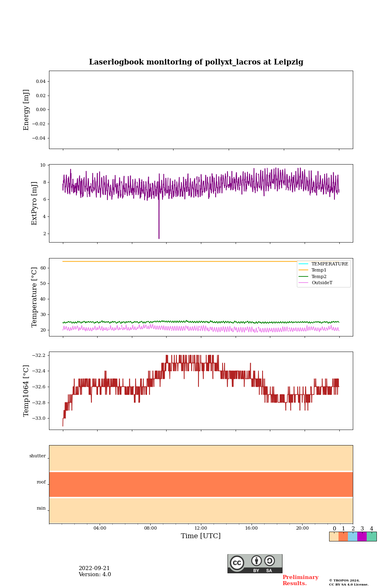Click the 08:00 time tick label
The image size is (392, 588).
pyautogui.click(x=150, y=528)
